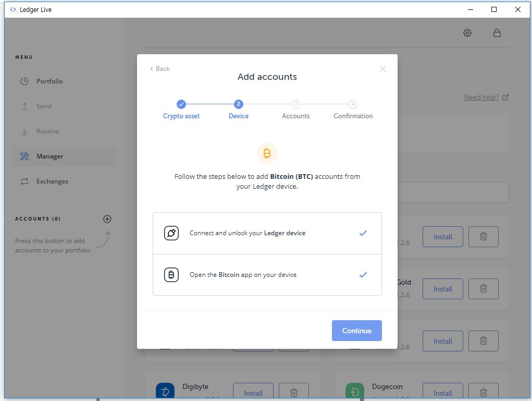Screen dimensions: 532x401
Task: Click the app search field behind the dialog
Action: click(x=453, y=192)
